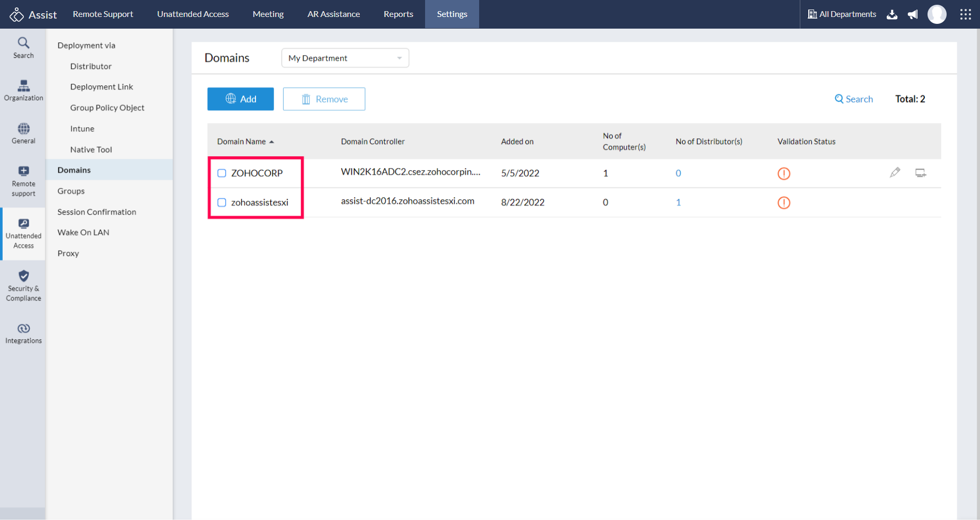
Task: Select the Organization section in the sidebar
Action: pyautogui.click(x=23, y=90)
